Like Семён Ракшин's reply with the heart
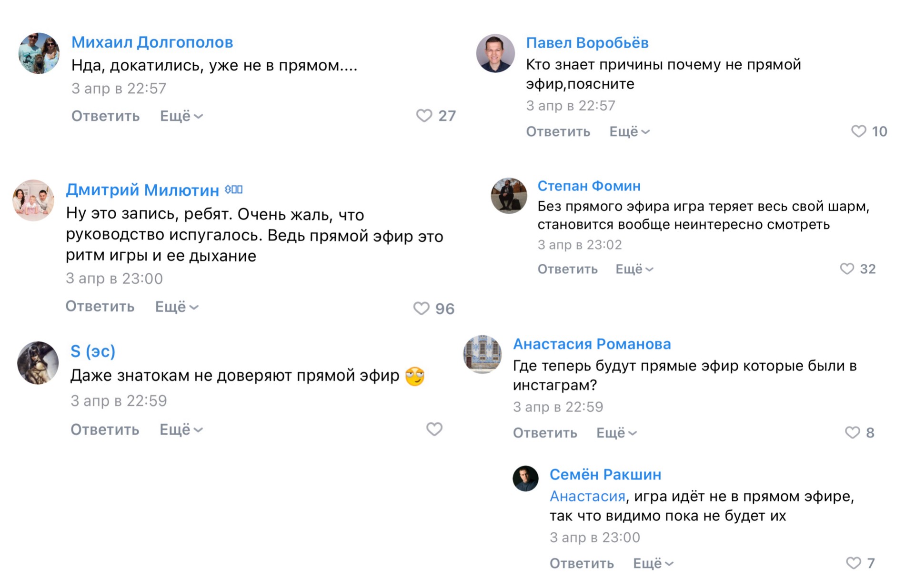The width and height of the screenshot is (905, 588). pyautogui.click(x=853, y=563)
